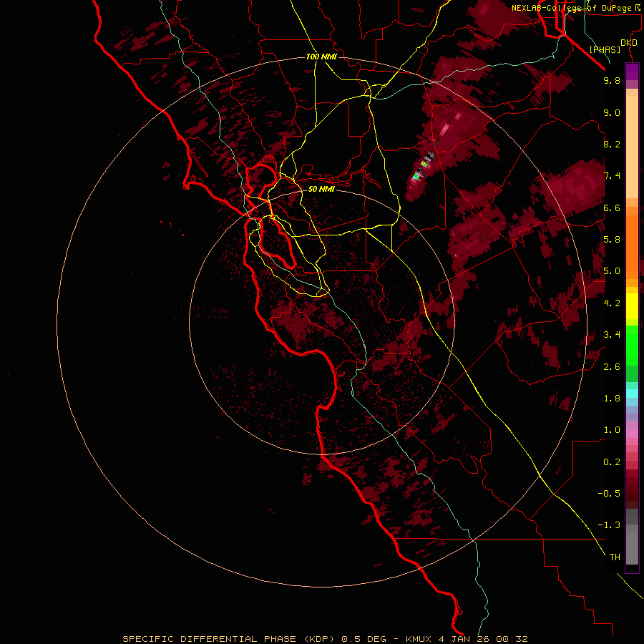This screenshot has height=644, width=644.
Task: Click the pale peach band of the color bar
Action: point(632,147)
